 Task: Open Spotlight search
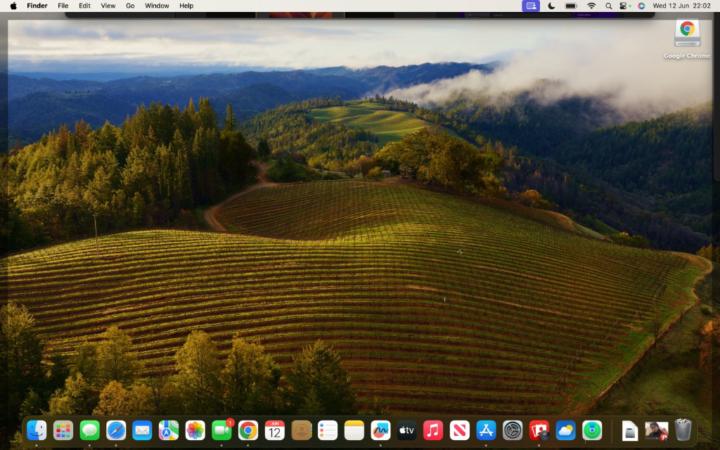tap(608, 6)
